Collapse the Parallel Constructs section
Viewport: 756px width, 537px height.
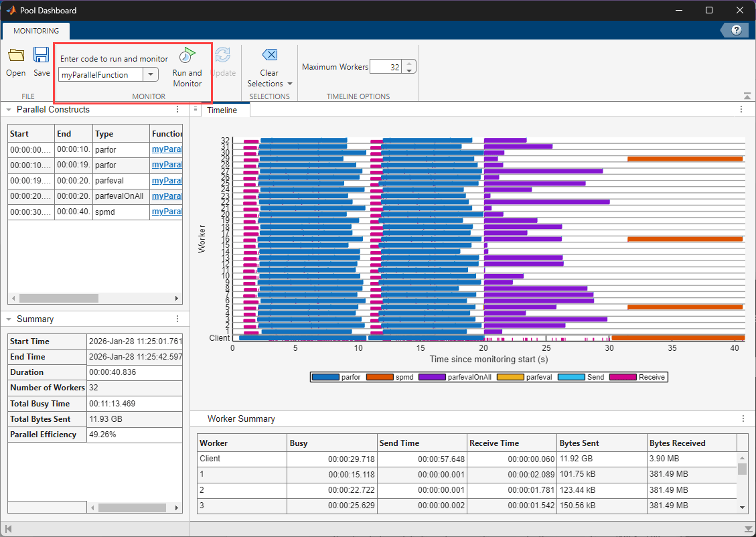(x=9, y=110)
